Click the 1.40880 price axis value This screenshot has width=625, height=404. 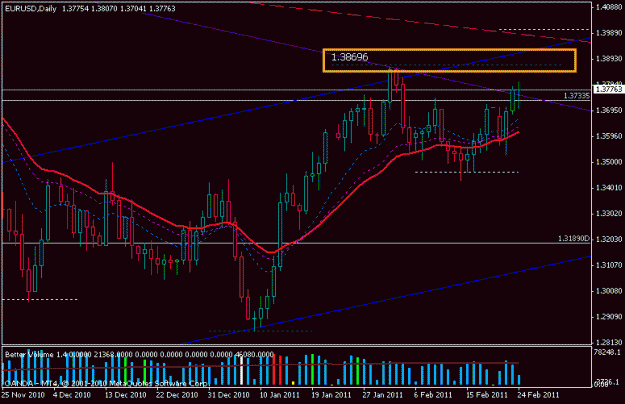point(609,7)
